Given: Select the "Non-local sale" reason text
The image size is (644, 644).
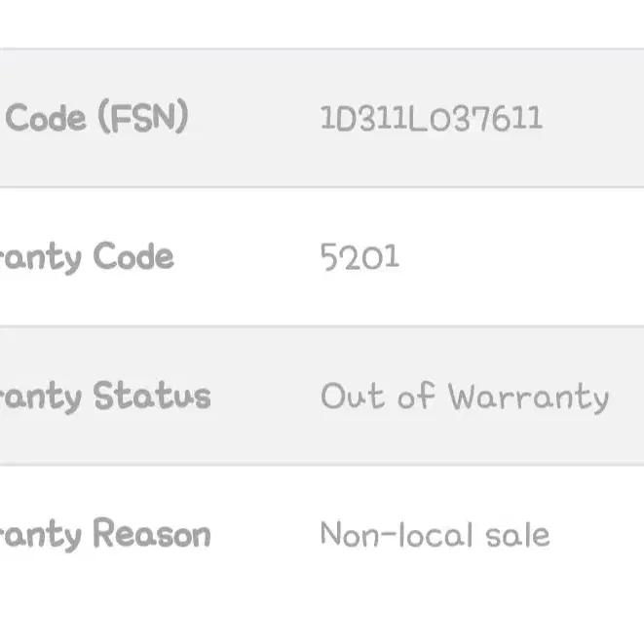Looking at the screenshot, I should click(x=435, y=534).
